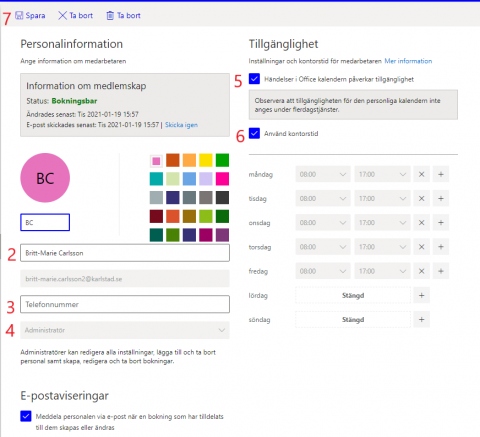Click the trash can Ta bort icon
The height and width of the screenshot is (437, 480).
pyautogui.click(x=110, y=15)
